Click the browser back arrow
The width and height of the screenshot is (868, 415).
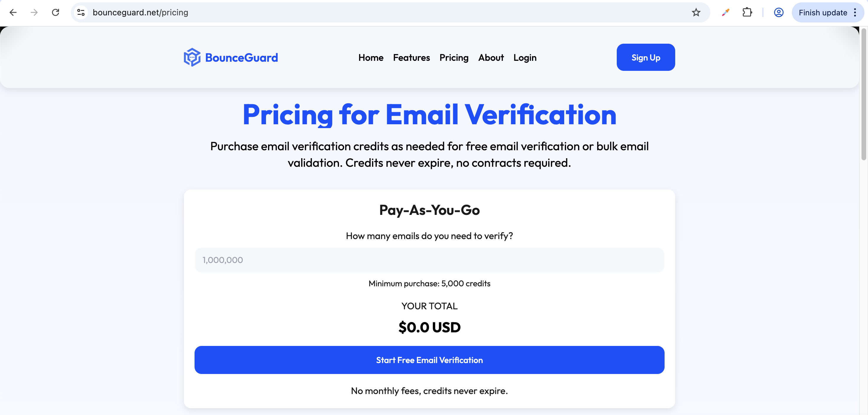click(x=13, y=12)
